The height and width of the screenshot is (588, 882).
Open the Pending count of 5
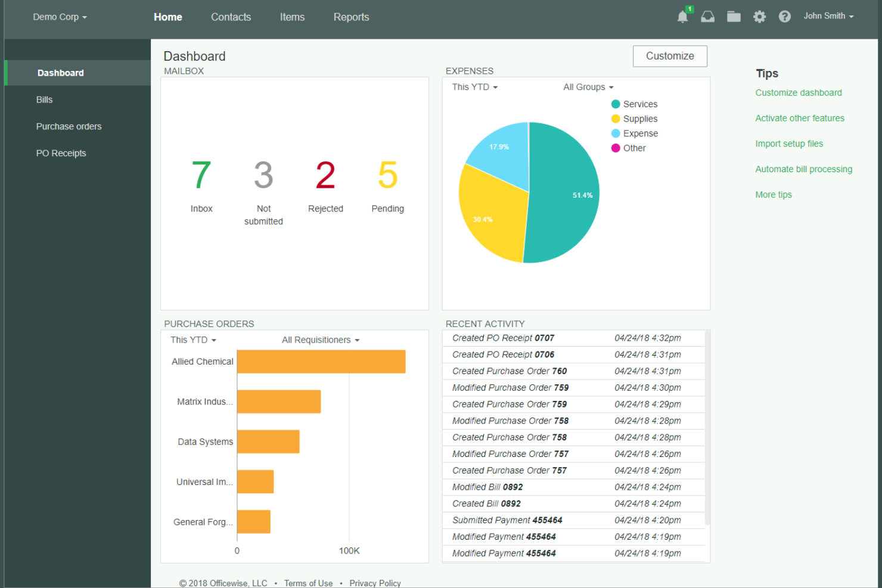pos(388,175)
